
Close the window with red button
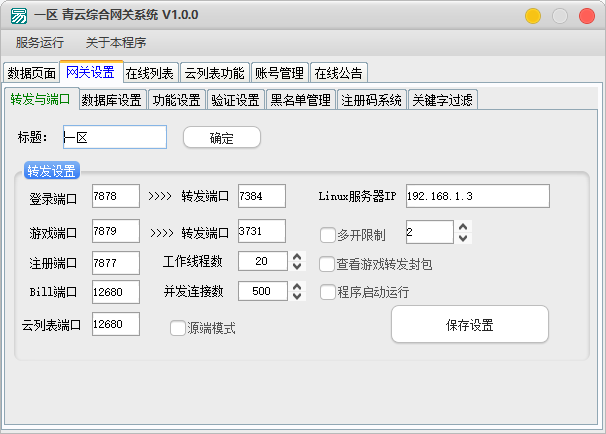585,16
